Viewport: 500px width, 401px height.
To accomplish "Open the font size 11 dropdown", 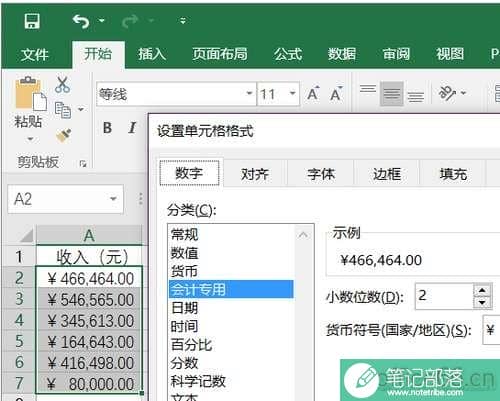I will click(292, 93).
